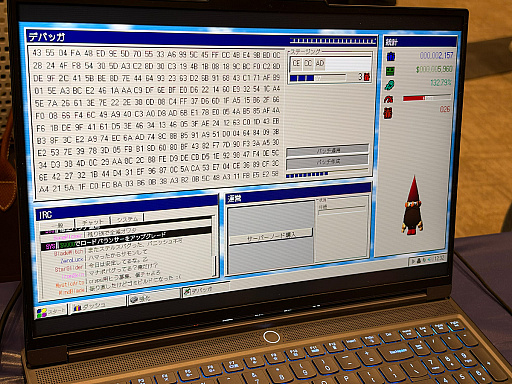Click the red bug icon beside 026
512x384 pixels.
(388, 113)
